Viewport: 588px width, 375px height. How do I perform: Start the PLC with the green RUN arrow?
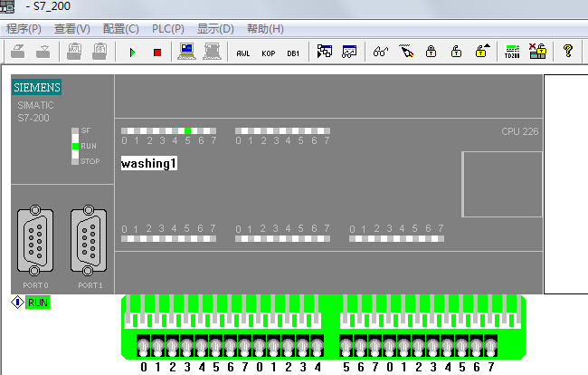point(132,53)
